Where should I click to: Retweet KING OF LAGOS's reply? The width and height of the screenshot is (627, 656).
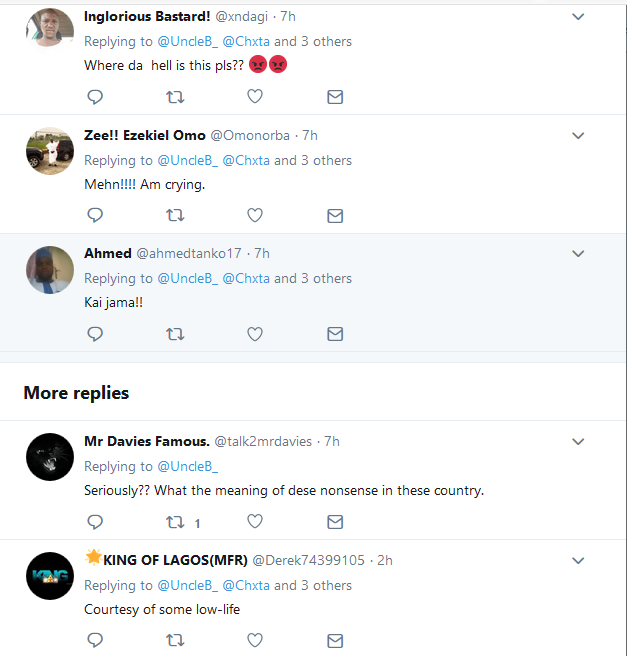click(175, 640)
